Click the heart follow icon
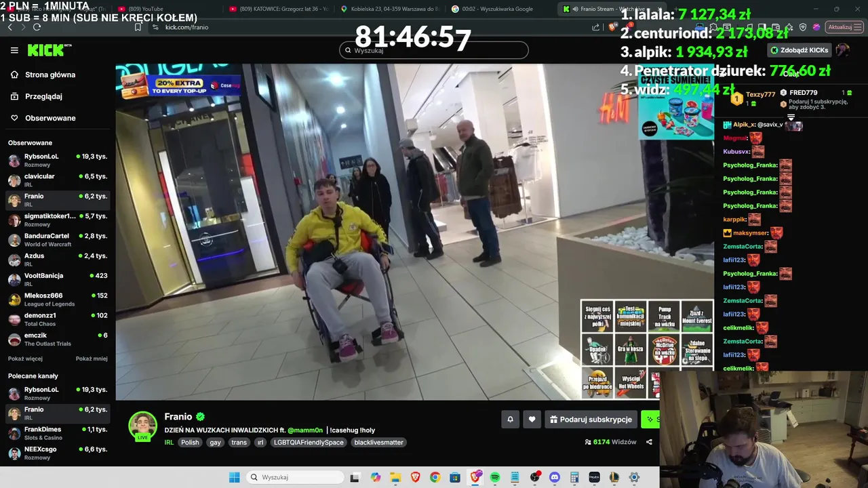Viewport: 868px width, 488px height. pyautogui.click(x=532, y=420)
